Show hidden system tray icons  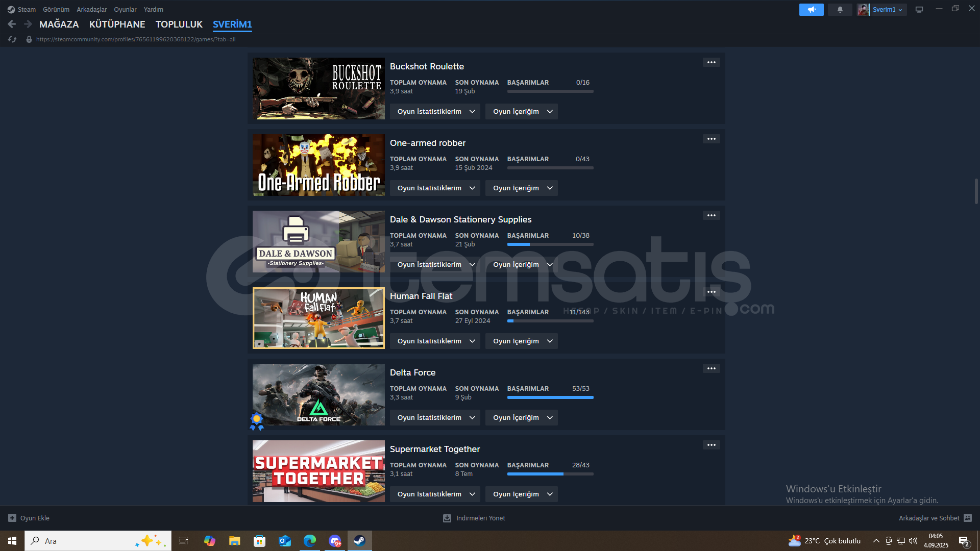pyautogui.click(x=876, y=541)
